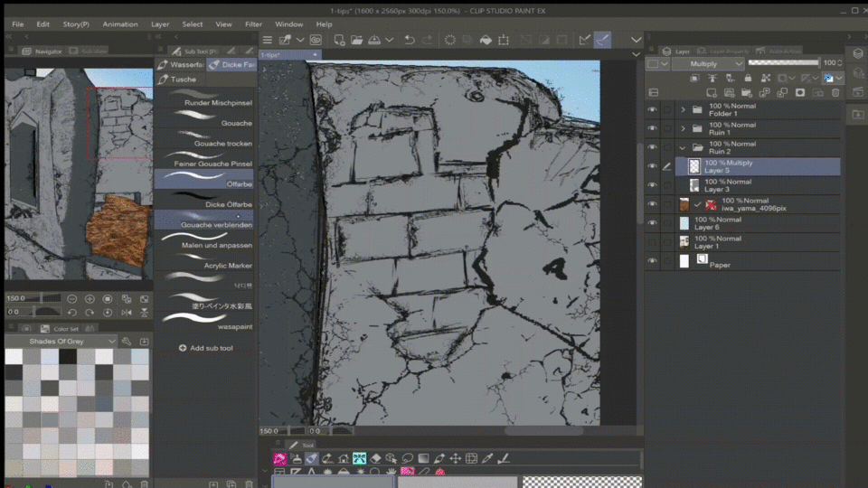Click the Open file folder icon
Image resolution: width=868 pixels, height=488 pixels.
(355, 40)
